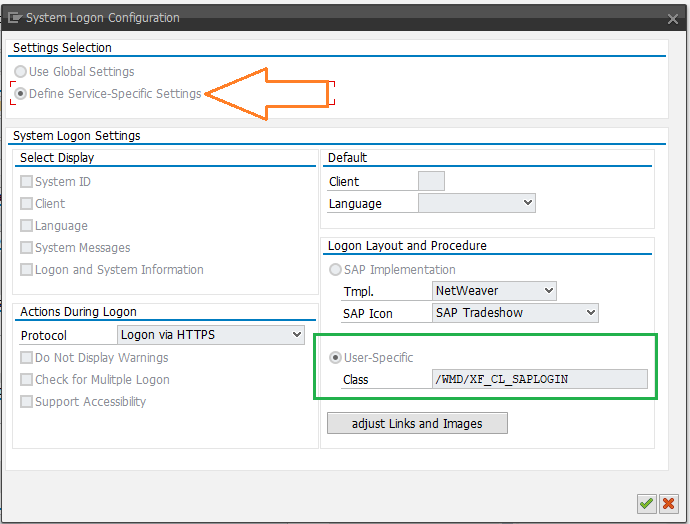Toggle the Support Accessibility checkbox
Screen dimensions: 690x524
coord(27,402)
